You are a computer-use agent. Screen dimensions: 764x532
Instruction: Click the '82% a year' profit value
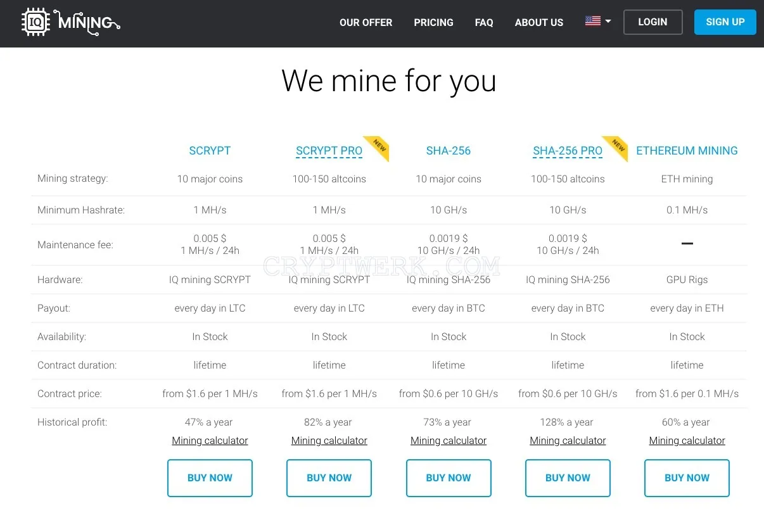tap(329, 422)
